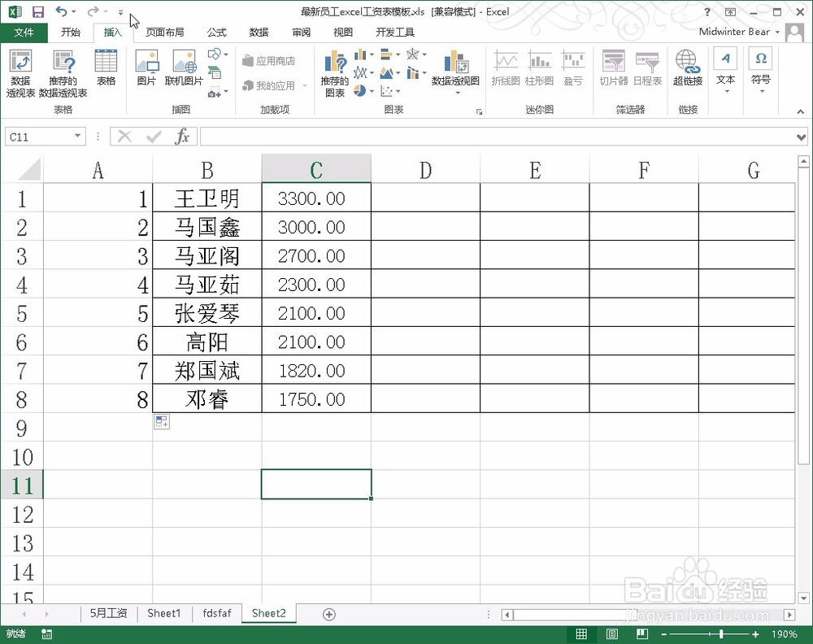Open the Name Box dropdown
This screenshot has height=644, width=813.
pos(79,136)
